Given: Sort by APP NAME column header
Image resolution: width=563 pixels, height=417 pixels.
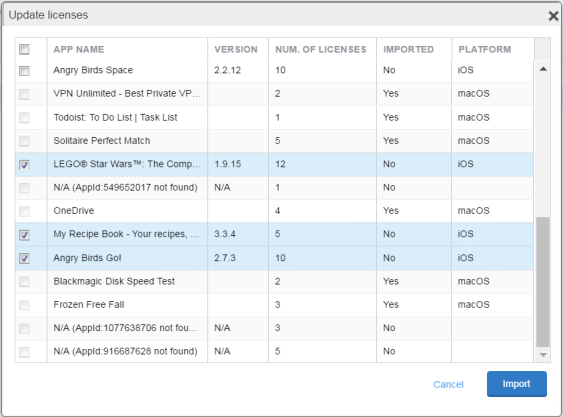Looking at the screenshot, I should (x=79, y=49).
